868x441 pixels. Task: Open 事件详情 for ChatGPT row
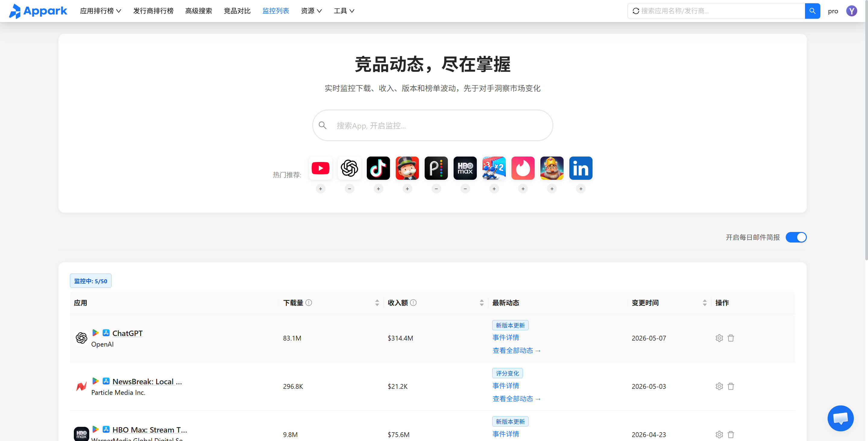(506, 338)
